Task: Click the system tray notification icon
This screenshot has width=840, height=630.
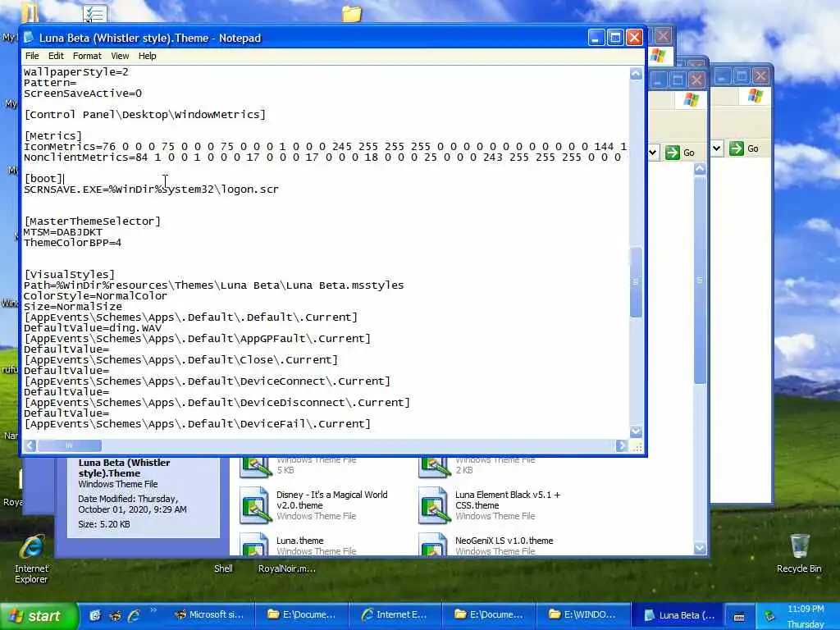Action: pyautogui.click(x=769, y=616)
